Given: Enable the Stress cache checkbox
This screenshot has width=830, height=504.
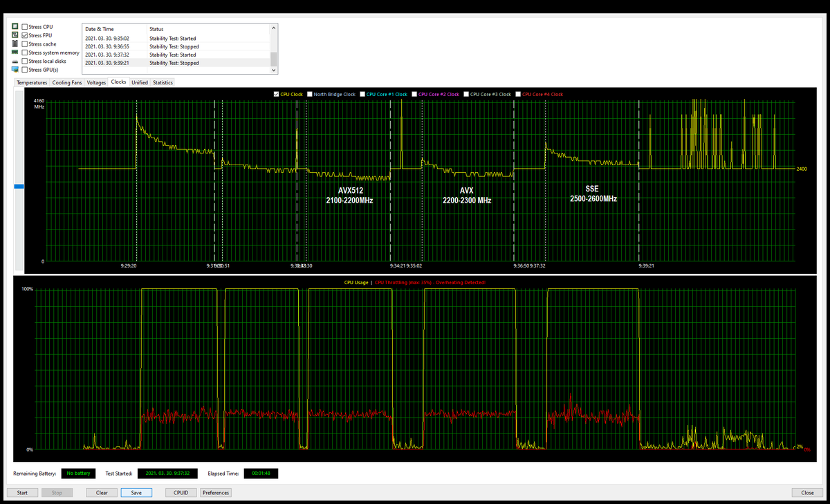Looking at the screenshot, I should coord(25,44).
